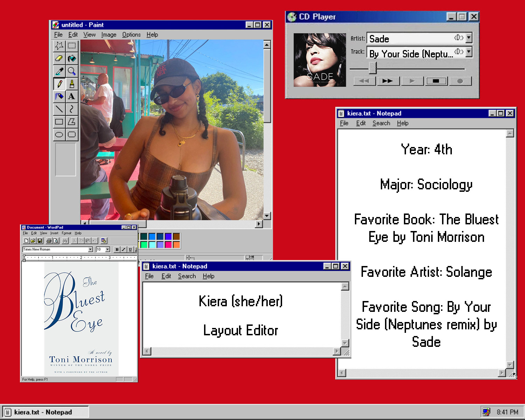This screenshot has height=420, width=525.
Task: Activate the Magnifier tool in Paint
Action: tap(72, 71)
